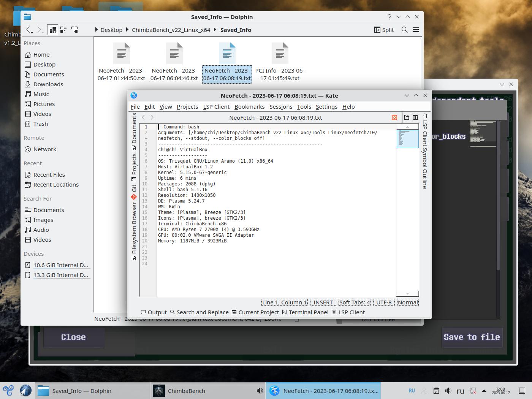Open Kate Settings menu
Screen dimensions: 532x399
coord(326,107)
